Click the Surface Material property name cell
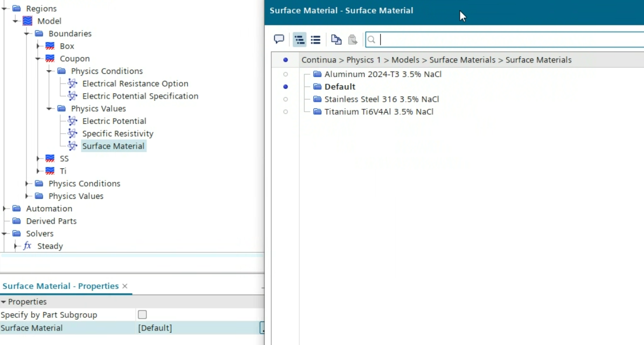The image size is (644, 345). [x=68, y=328]
